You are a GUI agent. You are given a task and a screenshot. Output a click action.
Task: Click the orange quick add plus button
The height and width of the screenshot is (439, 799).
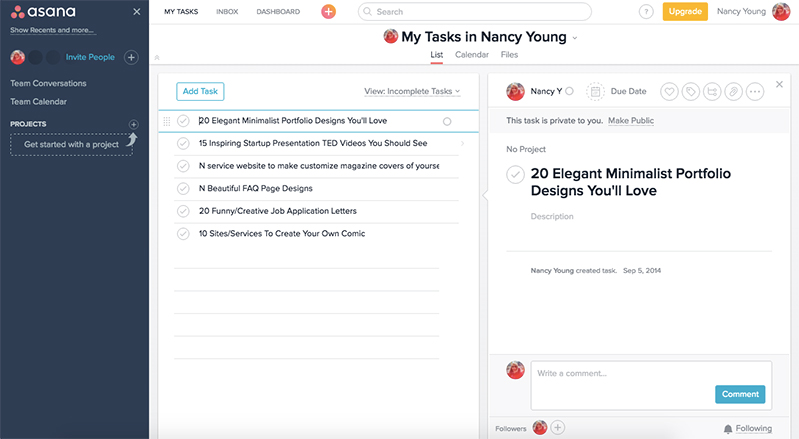pyautogui.click(x=329, y=11)
